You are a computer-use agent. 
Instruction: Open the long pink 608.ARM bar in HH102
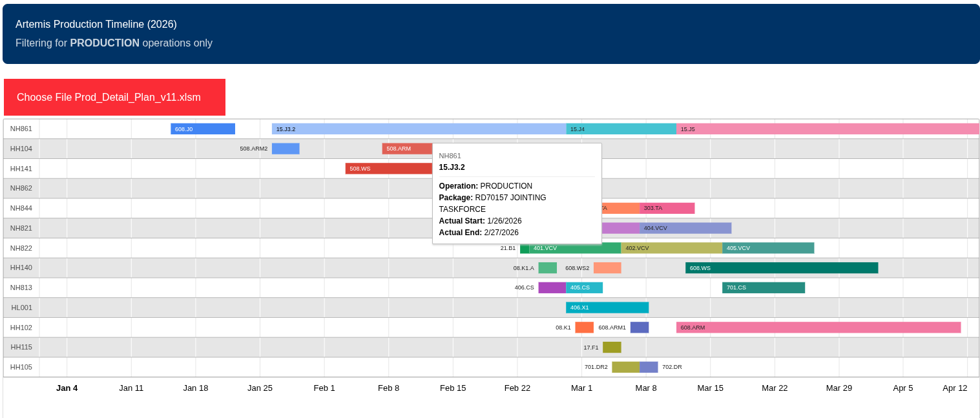pyautogui.click(x=818, y=328)
